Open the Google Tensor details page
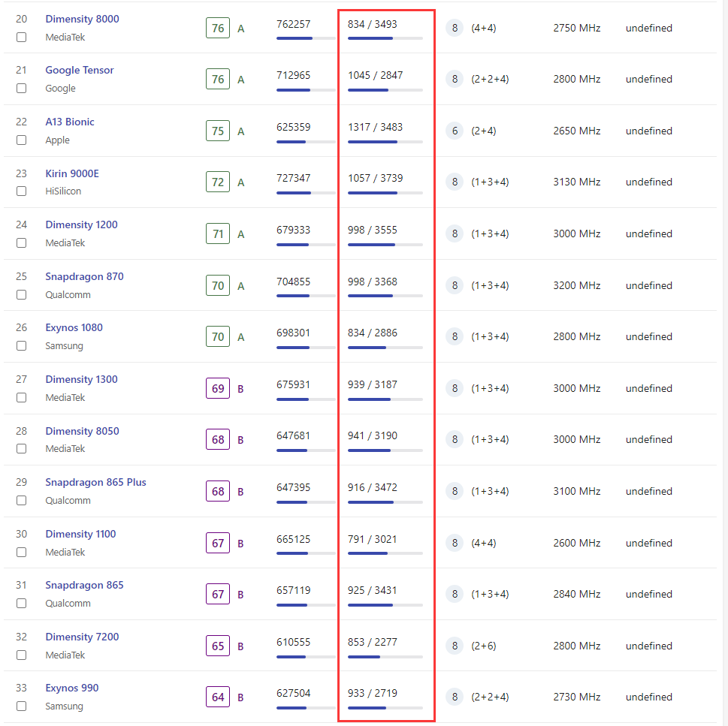The image size is (728, 726). tap(80, 70)
